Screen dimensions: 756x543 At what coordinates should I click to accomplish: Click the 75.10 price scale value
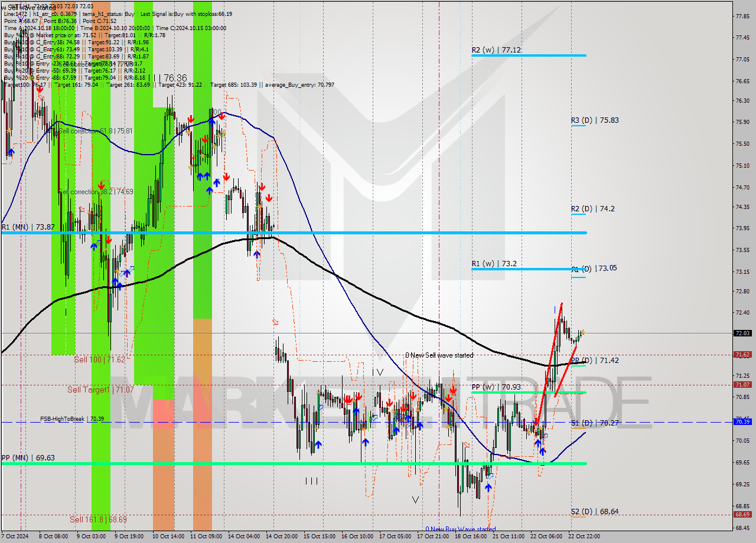pyautogui.click(x=742, y=165)
